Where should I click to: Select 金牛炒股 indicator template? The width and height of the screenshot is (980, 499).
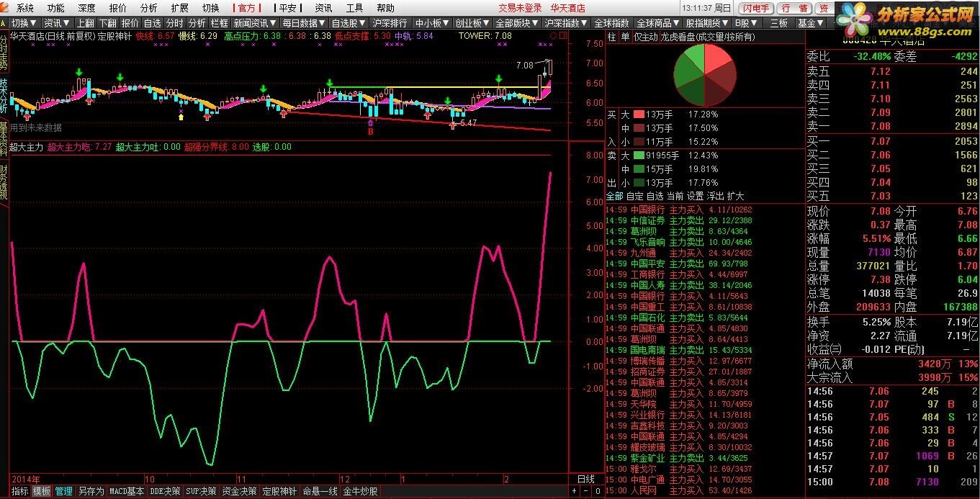pos(360,492)
